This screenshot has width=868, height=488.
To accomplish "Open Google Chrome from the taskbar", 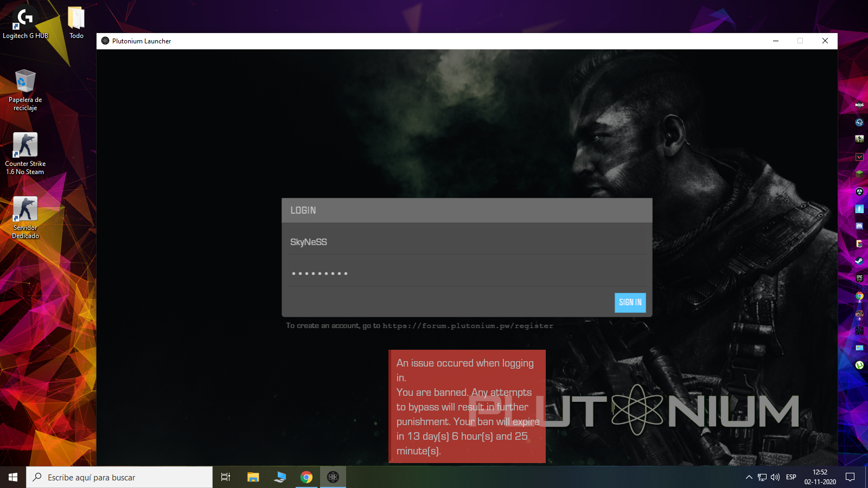I will (307, 477).
